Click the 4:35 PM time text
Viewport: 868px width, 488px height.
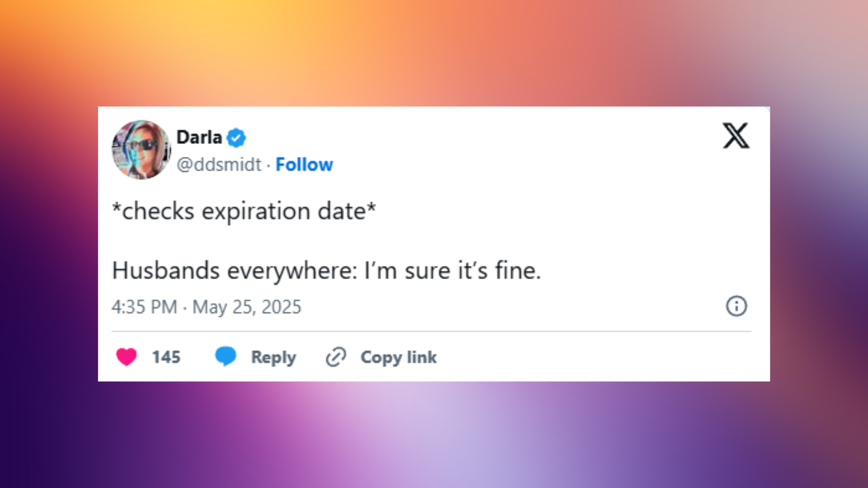(144, 306)
